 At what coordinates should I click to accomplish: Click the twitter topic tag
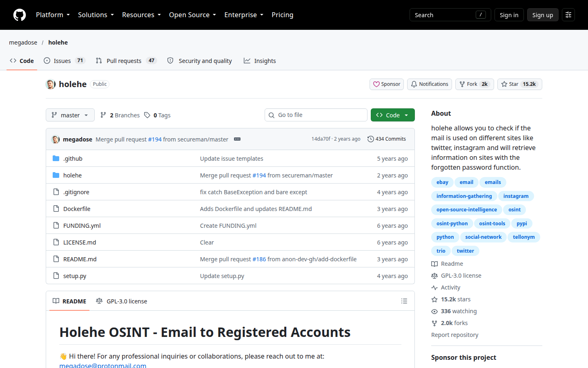(x=465, y=251)
